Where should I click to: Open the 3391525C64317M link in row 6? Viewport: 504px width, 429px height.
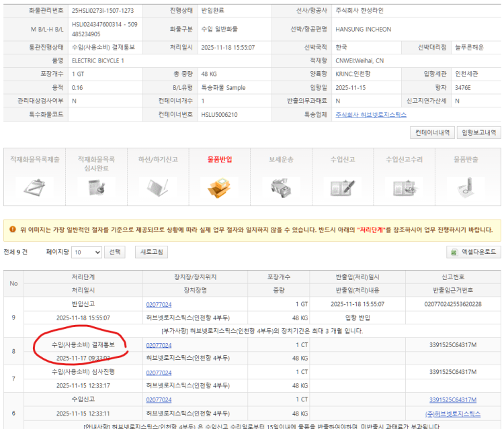(x=452, y=399)
